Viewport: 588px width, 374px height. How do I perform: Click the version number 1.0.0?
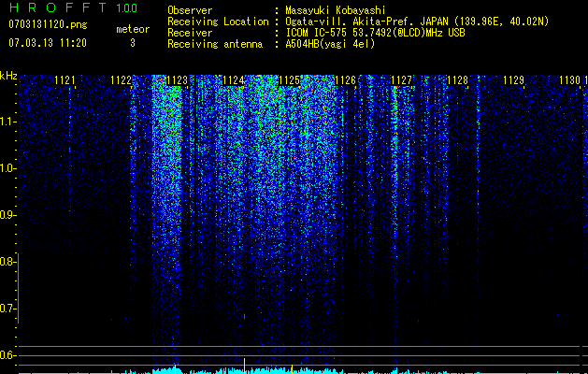click(x=126, y=8)
